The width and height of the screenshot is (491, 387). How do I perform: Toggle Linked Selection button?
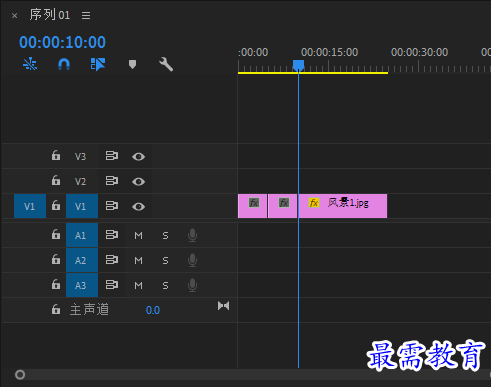98,64
